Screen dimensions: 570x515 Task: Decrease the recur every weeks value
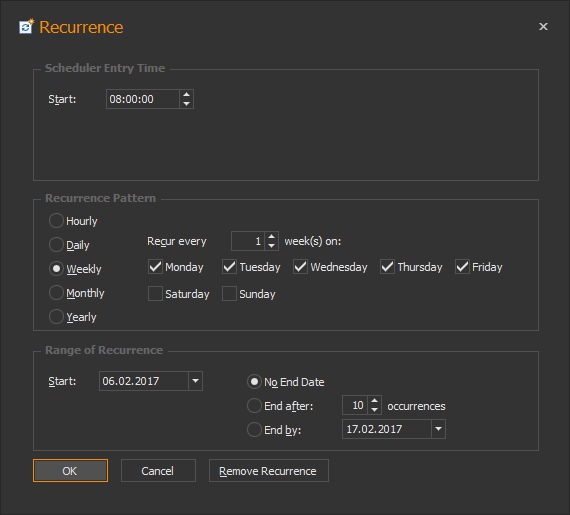click(271, 246)
